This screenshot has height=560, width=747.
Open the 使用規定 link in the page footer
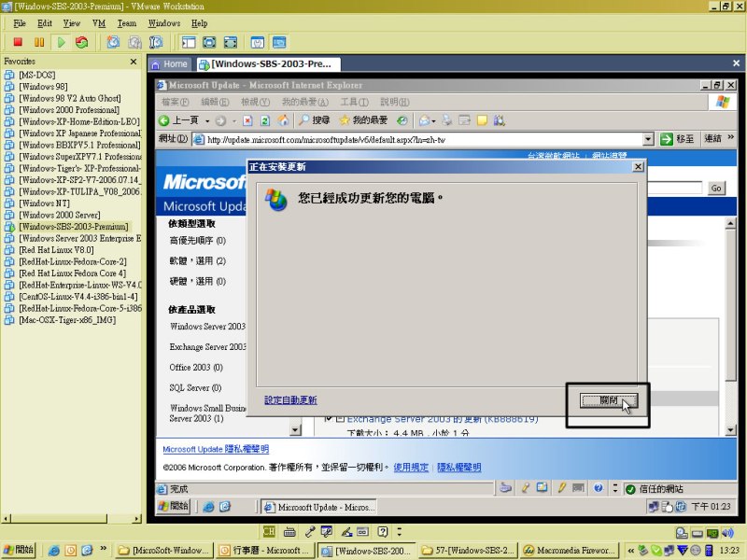pos(411,468)
